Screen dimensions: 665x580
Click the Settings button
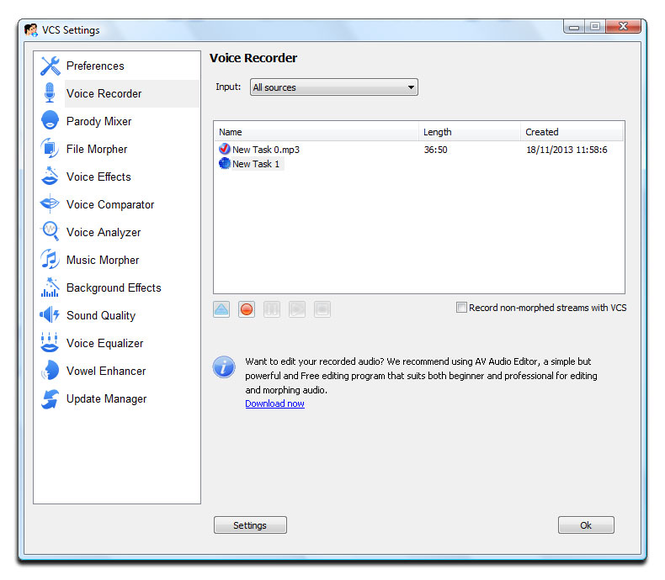(250, 525)
